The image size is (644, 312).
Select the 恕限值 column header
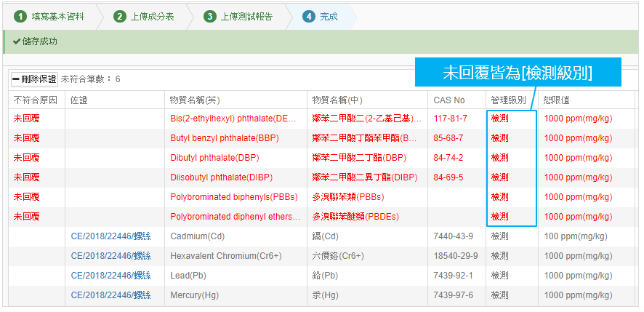[556, 100]
